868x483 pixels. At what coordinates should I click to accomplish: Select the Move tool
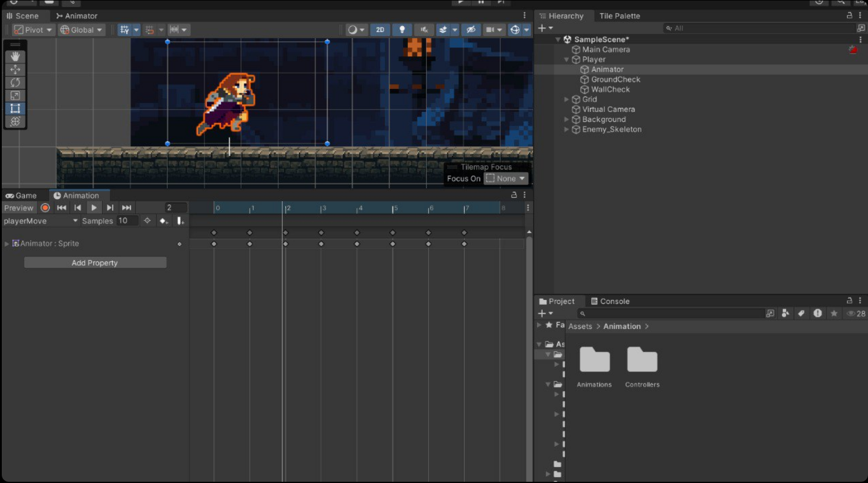coord(15,69)
